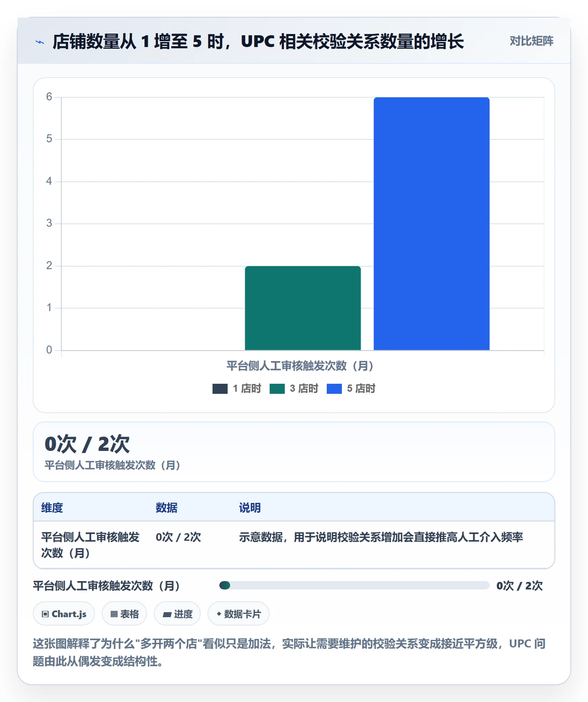Viewport: 588px width, 702px height.
Task: Click the y-axis tick label 3
Action: [49, 223]
